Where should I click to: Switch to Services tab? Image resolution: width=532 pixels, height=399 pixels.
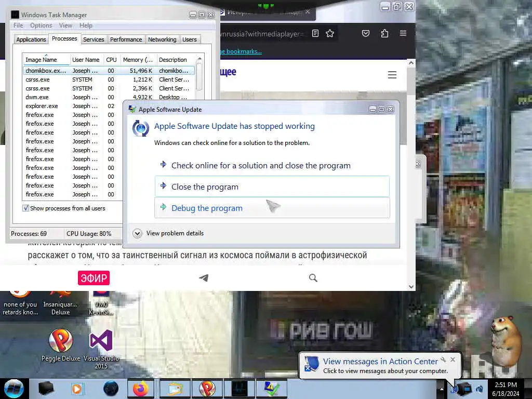(x=94, y=39)
